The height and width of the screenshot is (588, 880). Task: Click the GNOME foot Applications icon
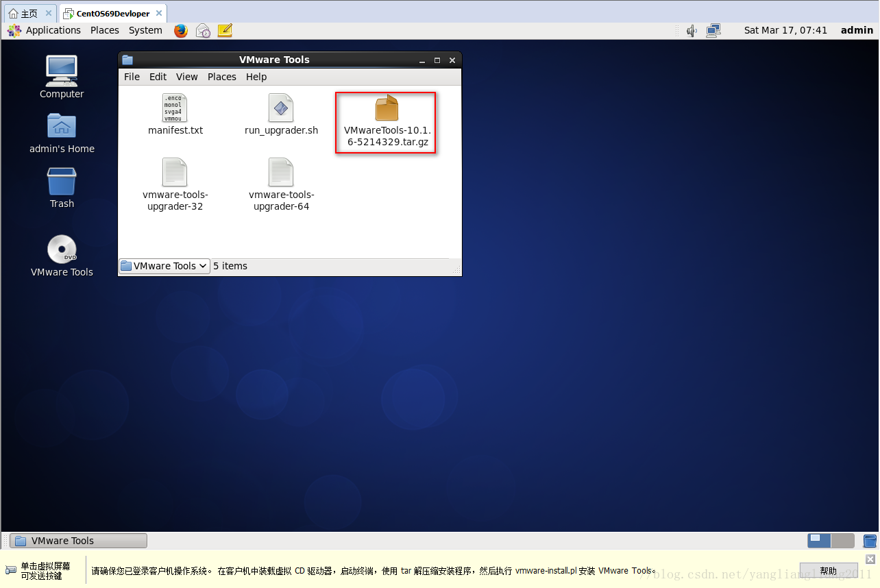pos(14,30)
